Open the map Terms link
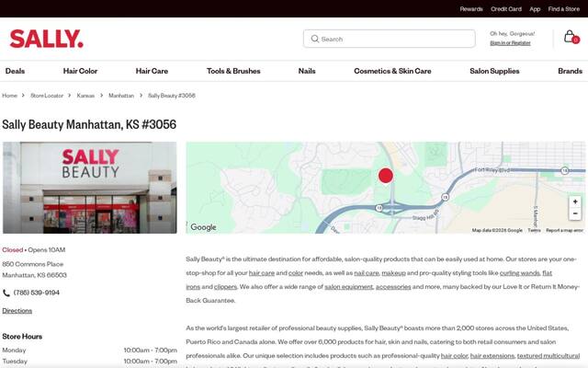This screenshot has height=368, width=588. click(534, 230)
